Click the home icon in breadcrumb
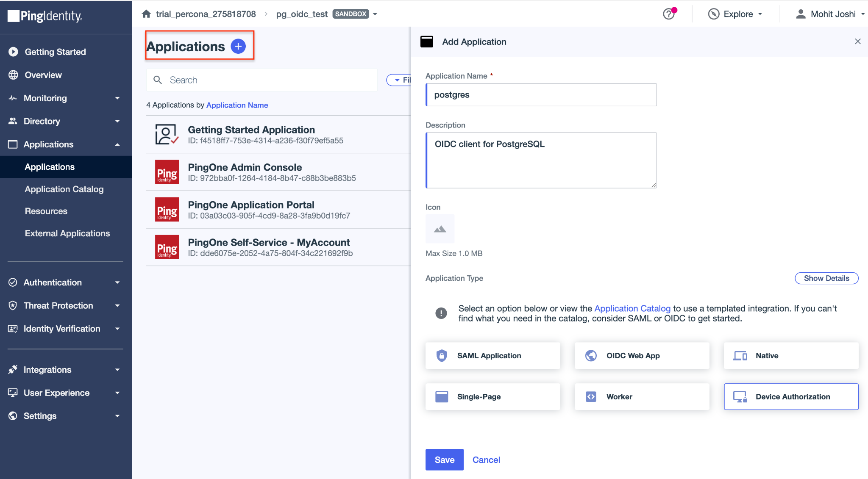Image resolution: width=868 pixels, height=479 pixels. click(146, 14)
